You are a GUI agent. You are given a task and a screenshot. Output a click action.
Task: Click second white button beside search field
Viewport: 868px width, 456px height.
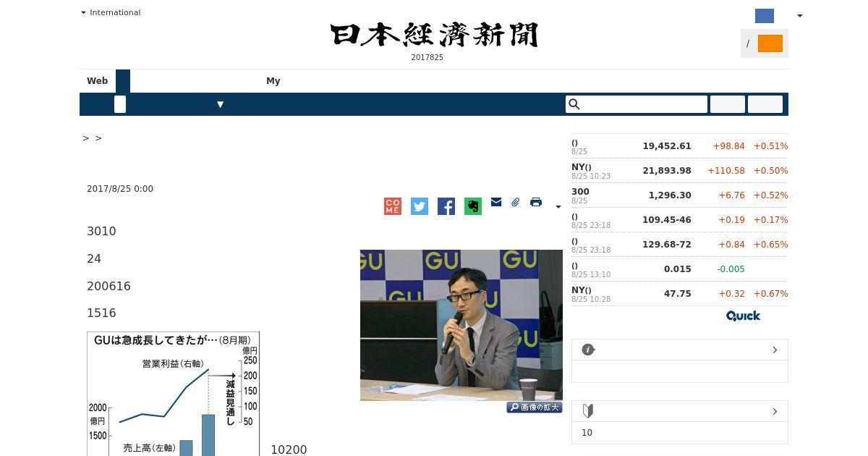[x=765, y=104]
